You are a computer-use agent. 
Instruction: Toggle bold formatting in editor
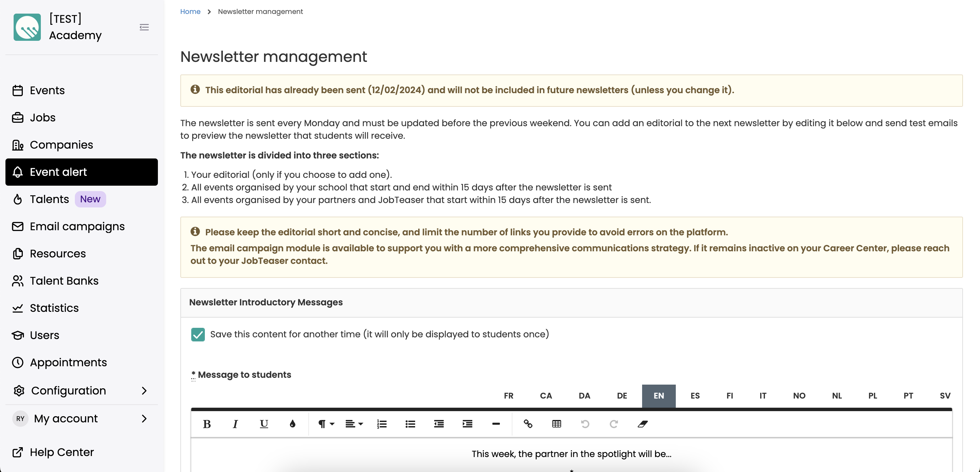coord(207,424)
